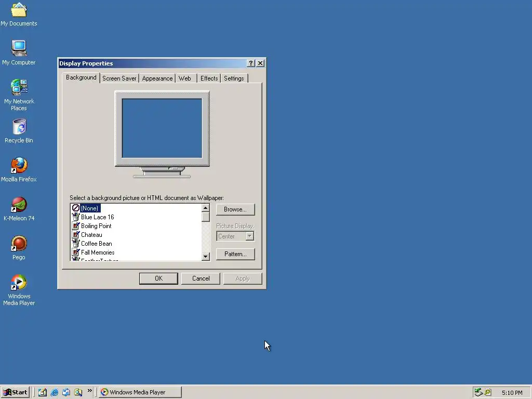Select the Pego shortcut icon

(x=19, y=248)
